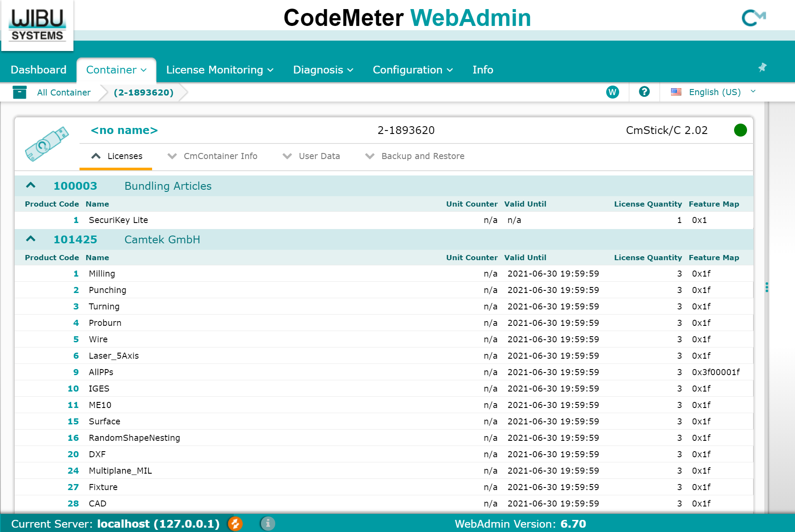Click product code 1 for Milling
795x532 pixels.
coord(76,274)
